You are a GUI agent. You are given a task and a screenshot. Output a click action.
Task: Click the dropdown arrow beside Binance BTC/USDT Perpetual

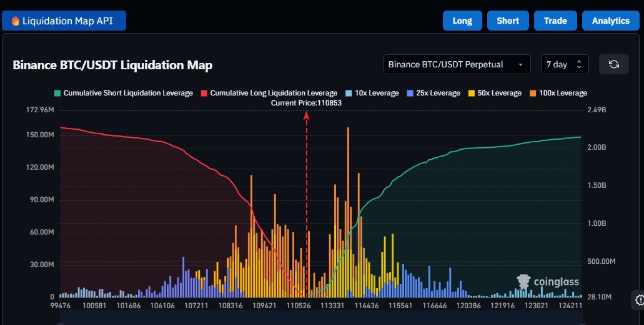(520, 65)
